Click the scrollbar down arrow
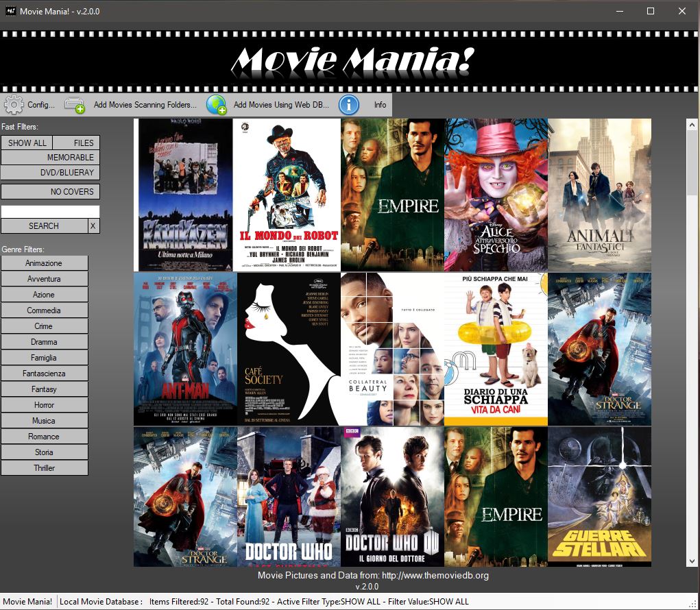Image resolution: width=700 pixels, height=610 pixels. coord(691,561)
